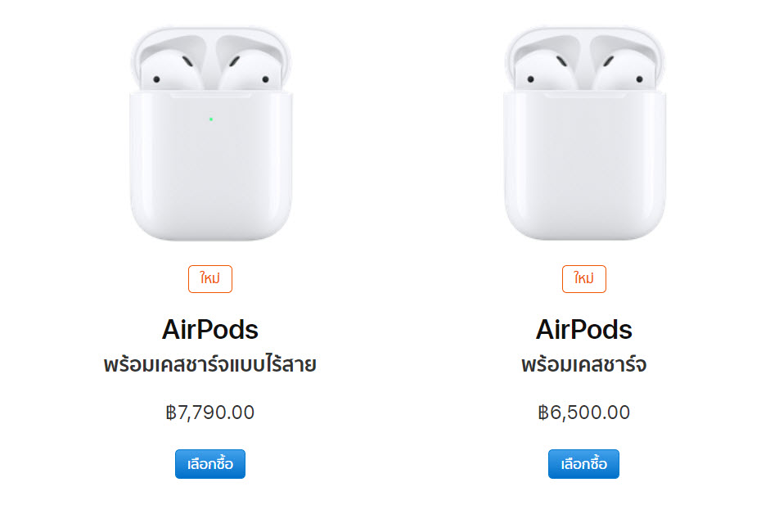This screenshot has height=532, width=761.
Task: Click the พร้อมเคสชาร์จแบบไร้สาย subtitle
Action: (210, 363)
